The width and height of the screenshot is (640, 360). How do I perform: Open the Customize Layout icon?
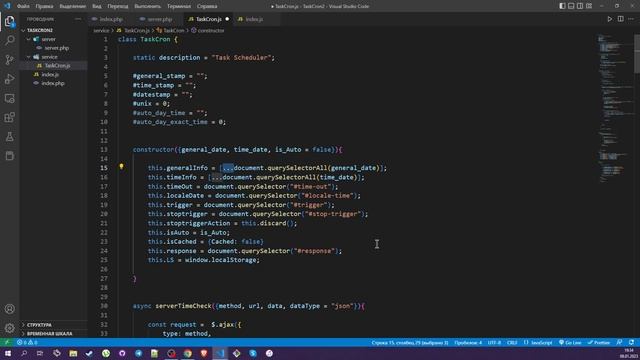coord(589,6)
